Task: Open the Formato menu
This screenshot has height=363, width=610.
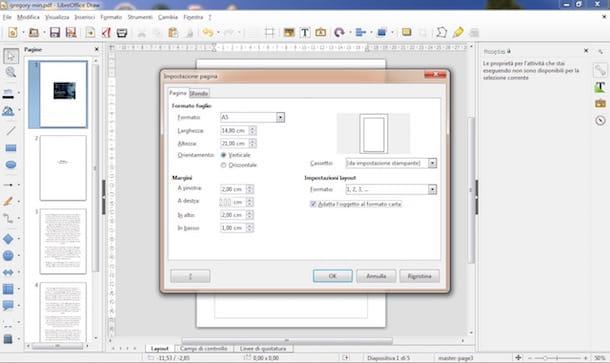Action: coord(111,17)
